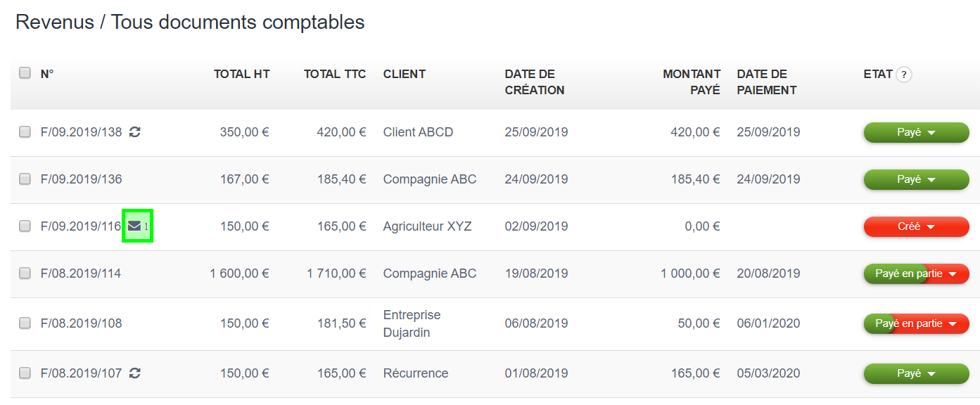Click the Entreprise Dujardin client link

(412, 323)
